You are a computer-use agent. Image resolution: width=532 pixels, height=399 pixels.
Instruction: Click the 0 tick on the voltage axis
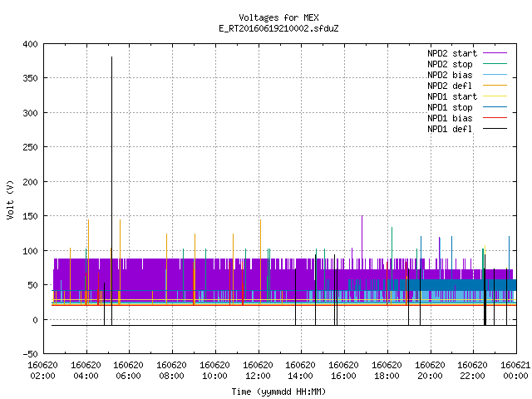[x=35, y=320]
